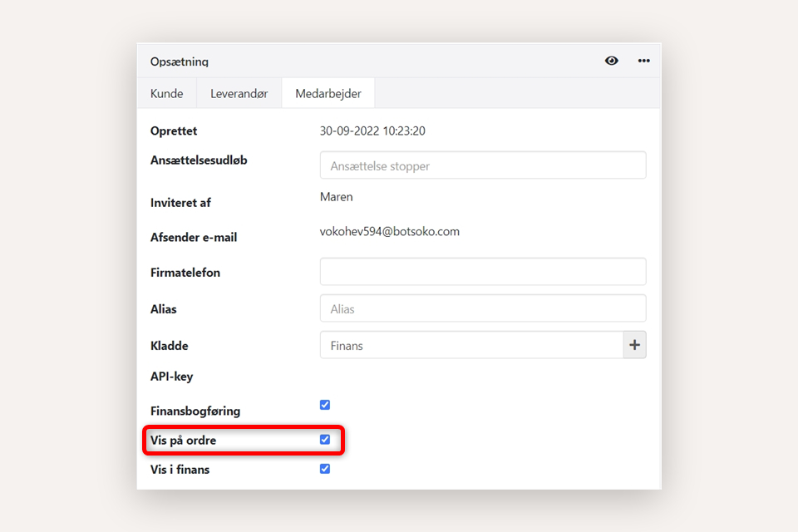Open the three-dot more options menu
798x532 pixels.
point(644,61)
